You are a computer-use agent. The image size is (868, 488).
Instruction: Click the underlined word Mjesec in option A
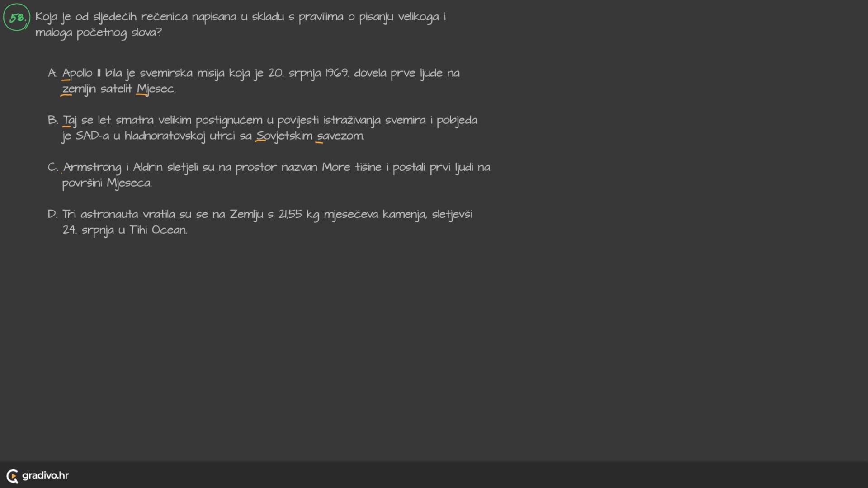(x=156, y=89)
